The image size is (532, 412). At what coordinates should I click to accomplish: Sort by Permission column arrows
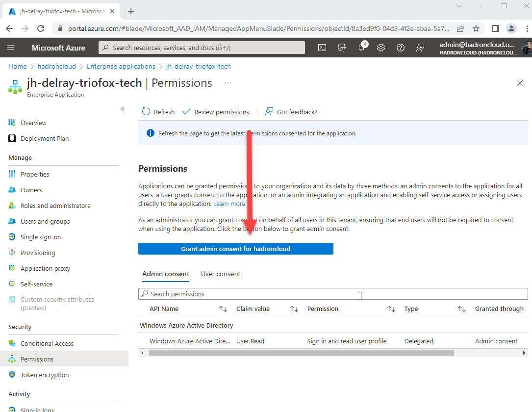point(391,309)
